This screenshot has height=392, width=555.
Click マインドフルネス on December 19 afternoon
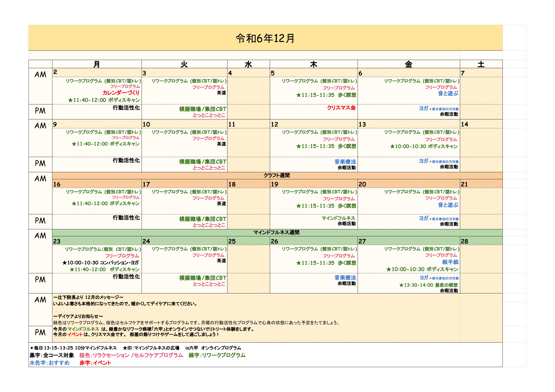(338, 218)
